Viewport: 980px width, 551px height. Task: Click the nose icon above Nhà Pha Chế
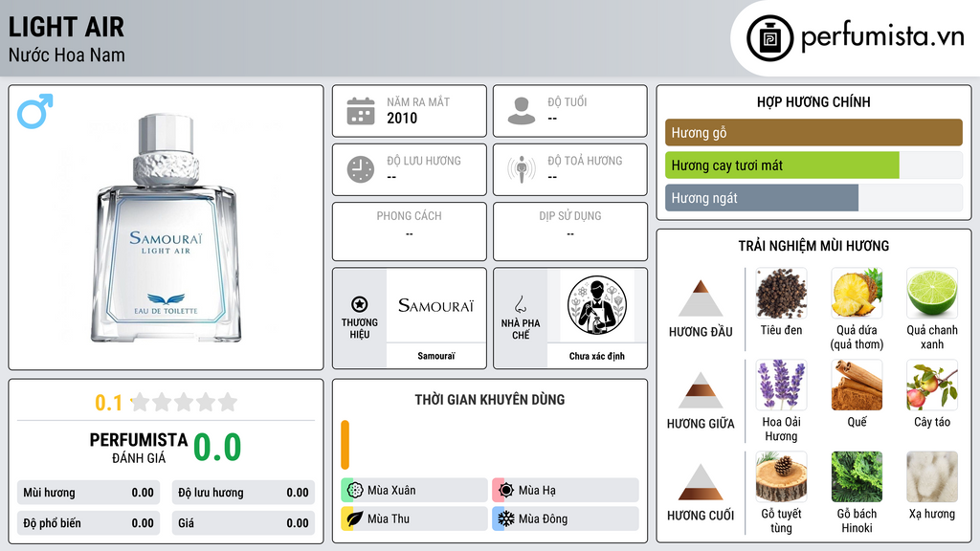520,304
